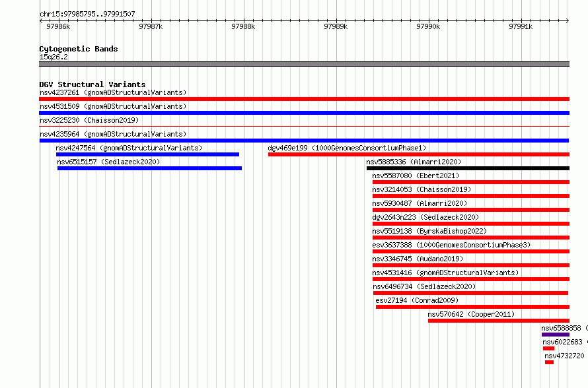This screenshot has height=388, width=588.
Task: Select the purple bar under nsv6588858
Action: [x=556, y=335]
